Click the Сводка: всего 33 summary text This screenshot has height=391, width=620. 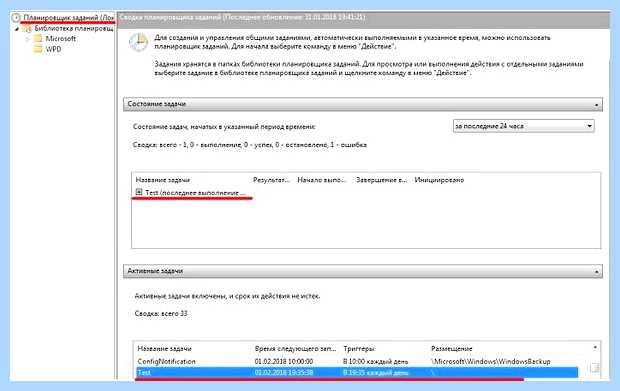coord(161,314)
